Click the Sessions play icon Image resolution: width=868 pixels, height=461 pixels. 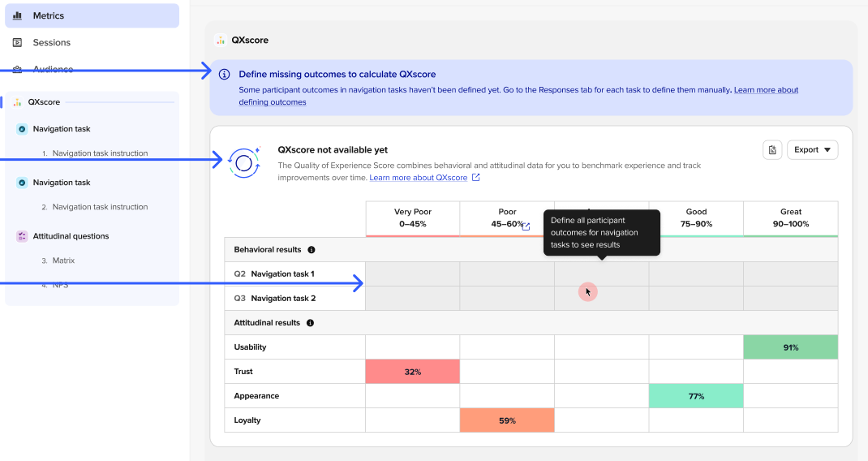click(x=18, y=43)
